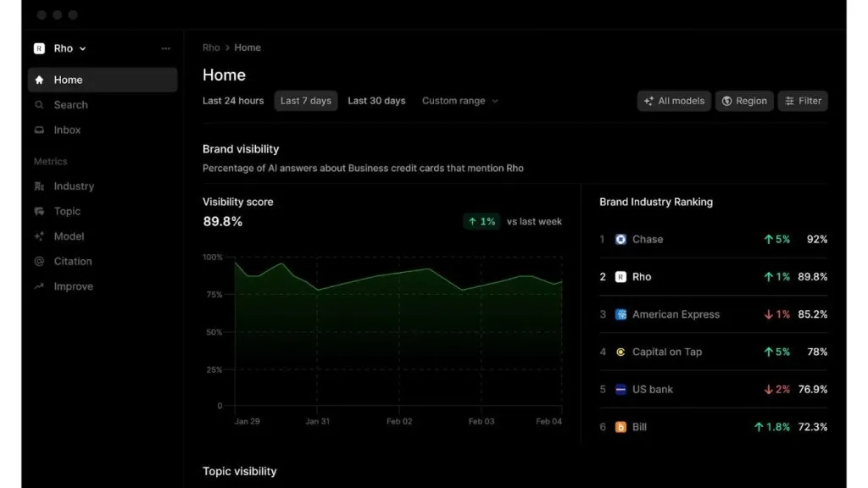Click the Bill logo icon

(620, 427)
